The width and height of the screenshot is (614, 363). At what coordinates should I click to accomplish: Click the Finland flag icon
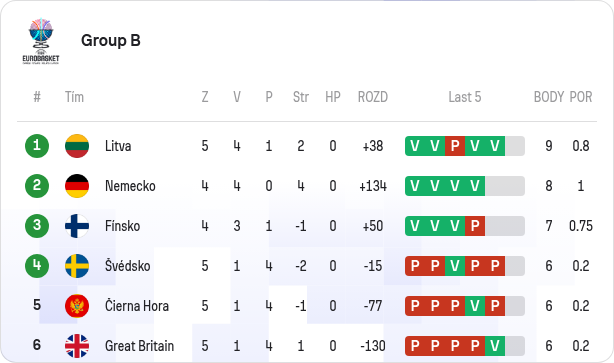coord(77,226)
